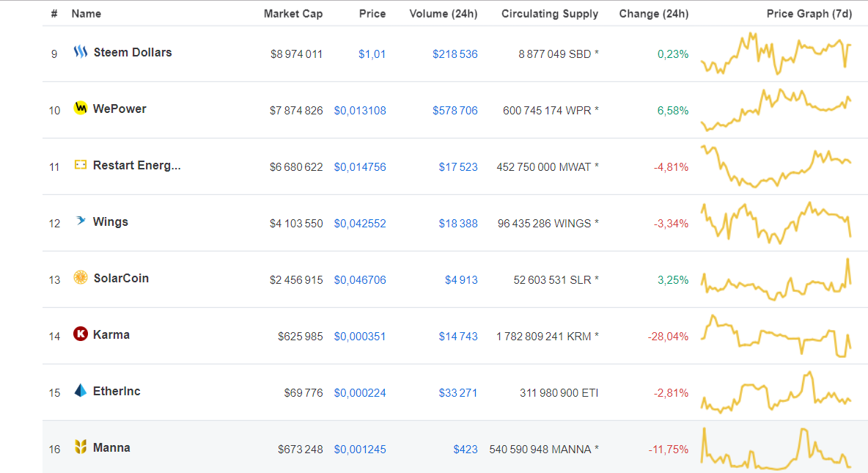The width and height of the screenshot is (868, 473).
Task: Open Restart Energy 7d price graph
Action: [776, 166]
